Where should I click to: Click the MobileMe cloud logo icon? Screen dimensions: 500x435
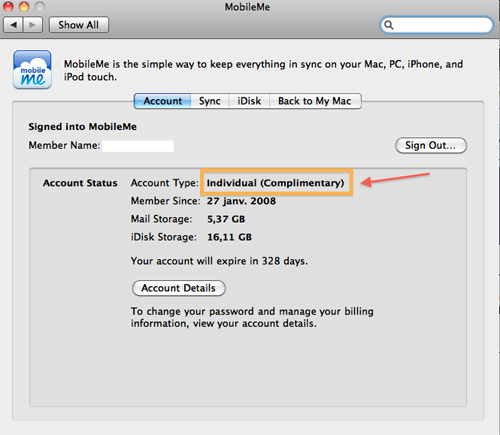click(32, 70)
